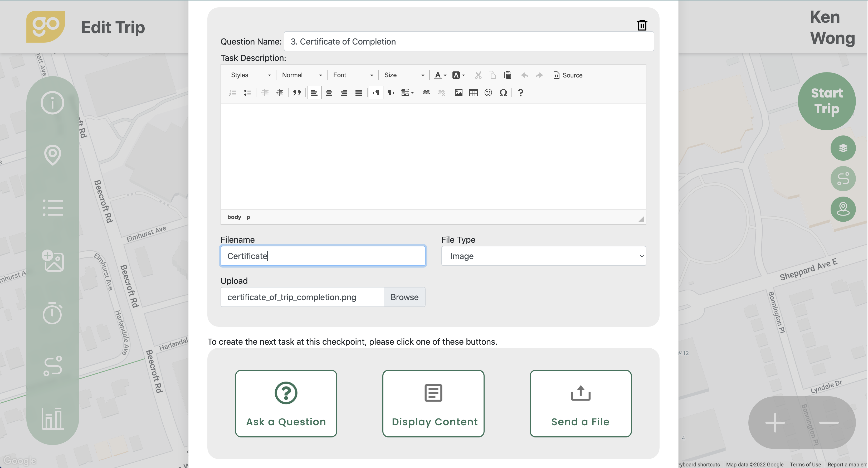Insert a hyperlink
868x468 pixels.
click(426, 93)
